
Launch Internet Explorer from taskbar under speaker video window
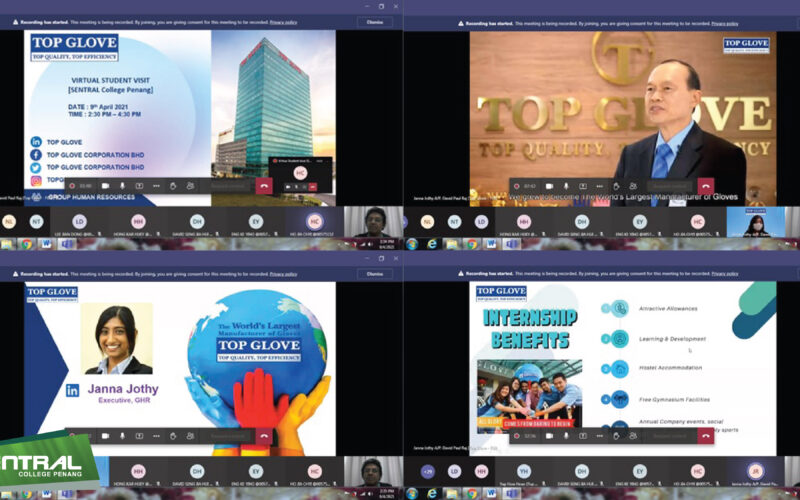tap(432, 244)
